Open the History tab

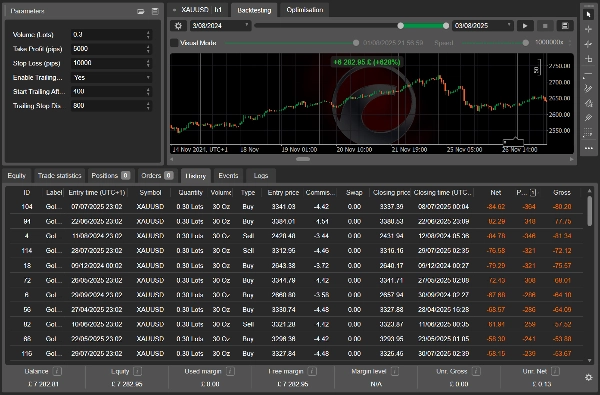[196, 176]
